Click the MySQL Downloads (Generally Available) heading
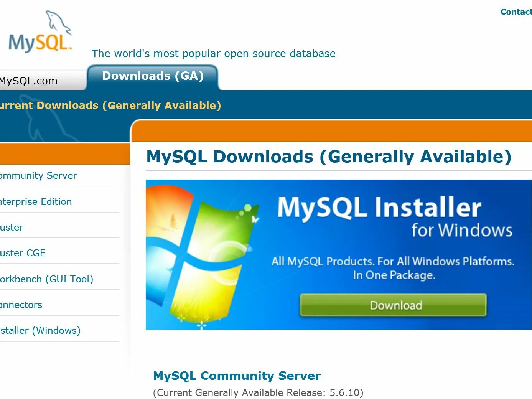This screenshot has height=399, width=532. (329, 157)
